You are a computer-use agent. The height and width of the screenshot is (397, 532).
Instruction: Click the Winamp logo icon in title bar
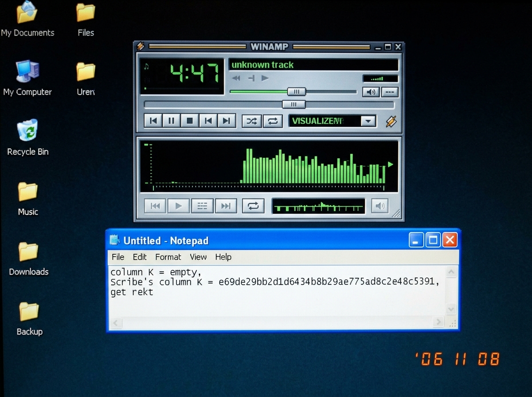click(x=141, y=46)
